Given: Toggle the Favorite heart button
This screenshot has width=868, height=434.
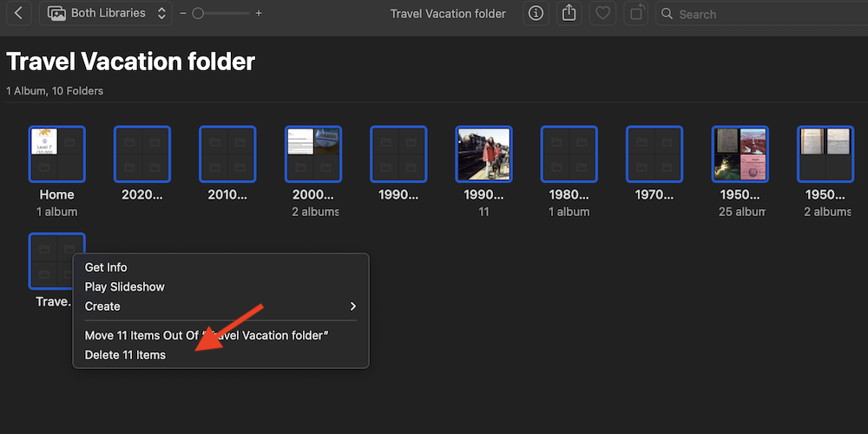Looking at the screenshot, I should click(x=602, y=14).
